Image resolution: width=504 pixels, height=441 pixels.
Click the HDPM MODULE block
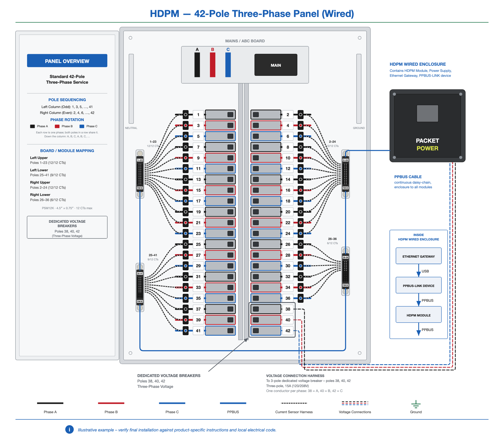(419, 315)
